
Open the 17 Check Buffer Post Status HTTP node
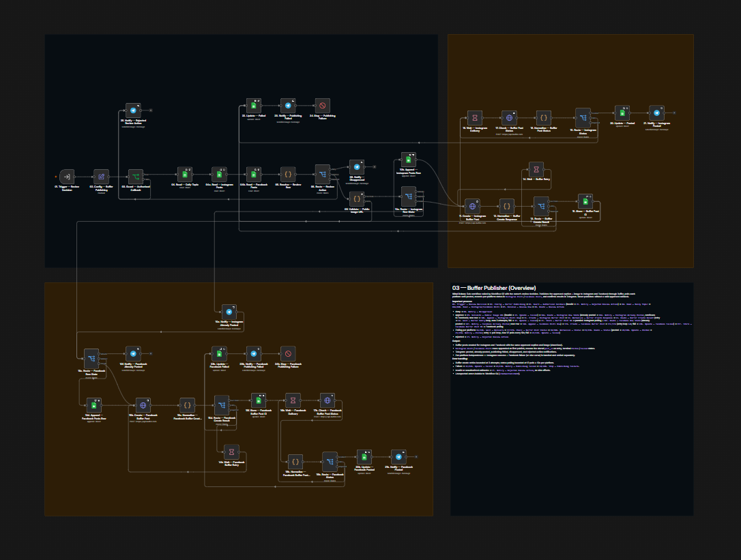click(509, 118)
